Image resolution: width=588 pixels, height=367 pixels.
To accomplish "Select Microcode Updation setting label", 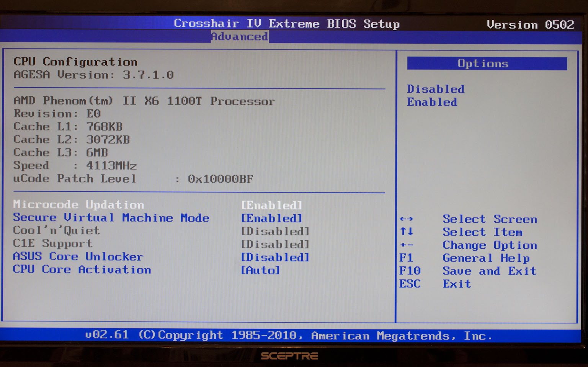I will [78, 205].
